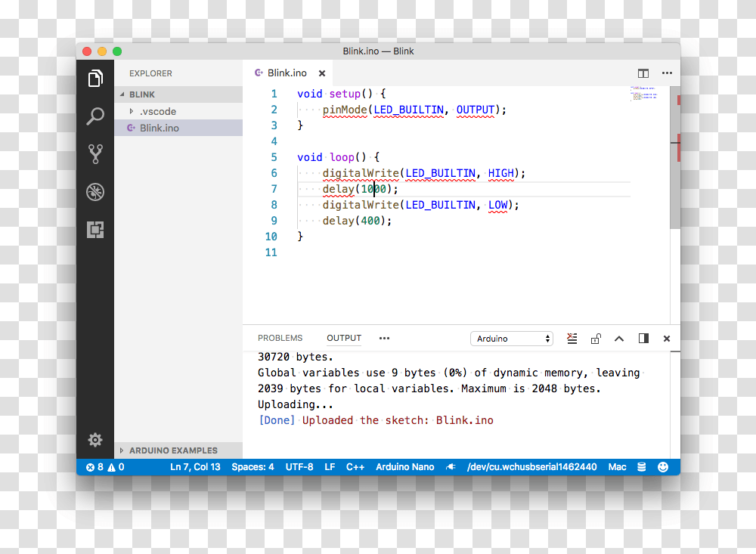The image size is (756, 554).
Task: Open the Manage gear menu
Action: pyautogui.click(x=95, y=440)
